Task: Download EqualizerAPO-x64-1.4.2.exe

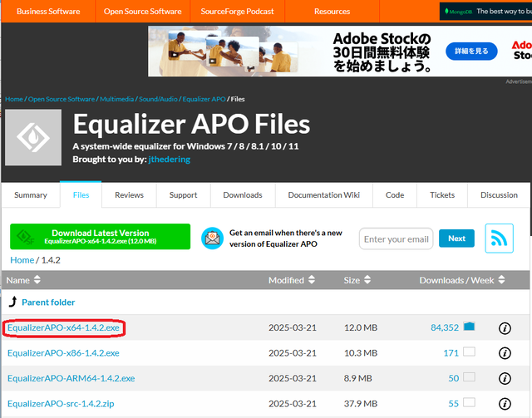Action: (x=63, y=327)
